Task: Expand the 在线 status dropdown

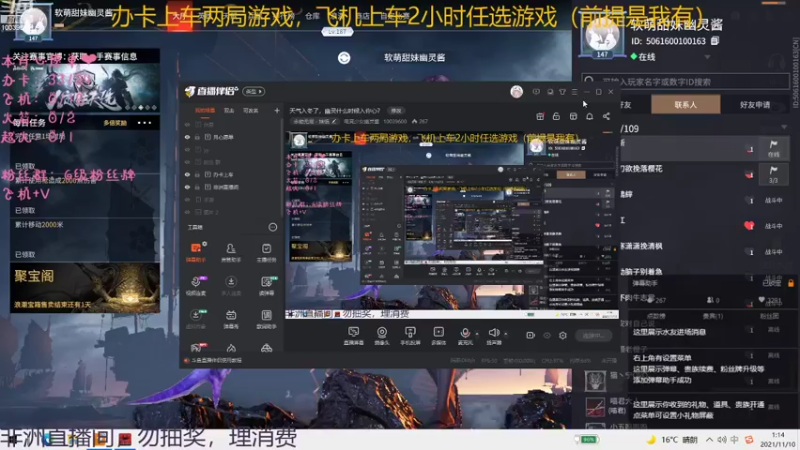Action: click(x=707, y=57)
